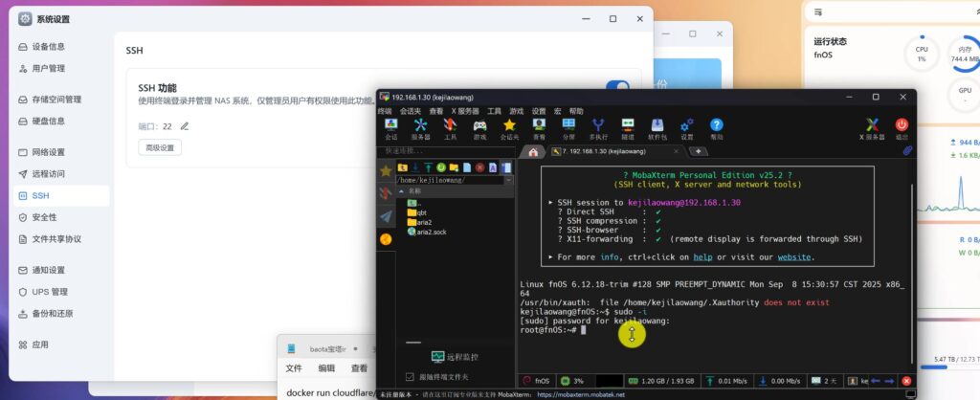Select the ".." parent entry in SFTP list
Viewport: 980px width, 400px height.
pyautogui.click(x=414, y=203)
